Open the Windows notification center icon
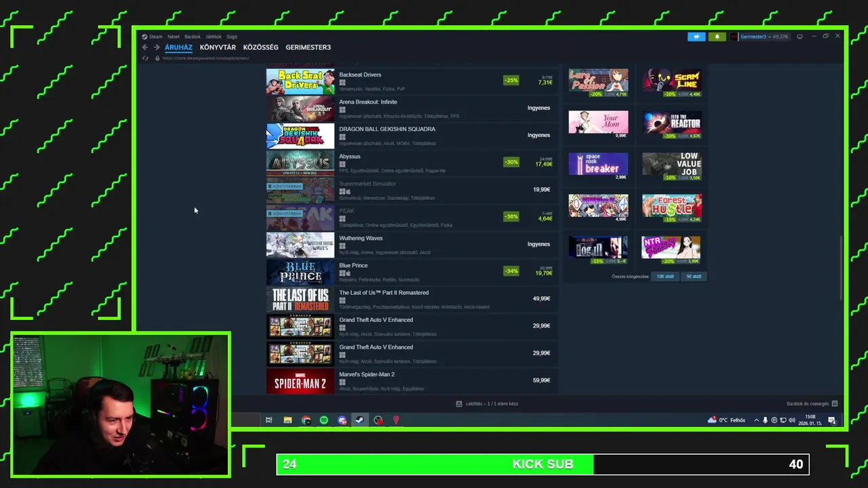The width and height of the screenshot is (868, 488). click(832, 421)
